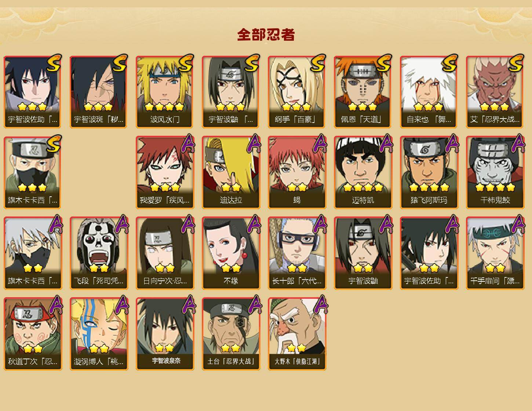532x411 pixels.
Task: Select the 宇智波泉奈 ninja card
Action: (x=165, y=334)
